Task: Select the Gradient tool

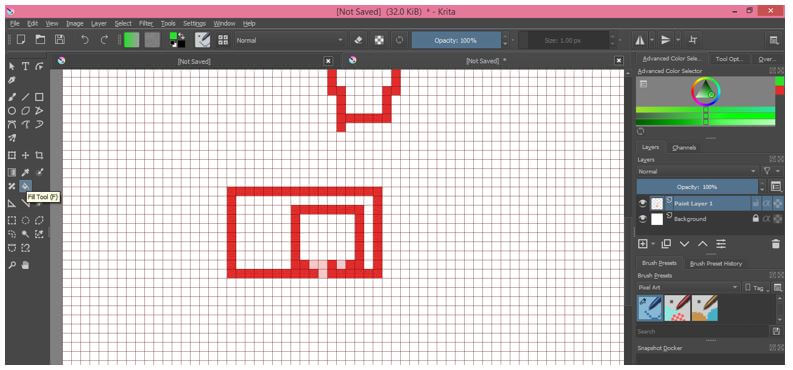Action: pos(12,172)
